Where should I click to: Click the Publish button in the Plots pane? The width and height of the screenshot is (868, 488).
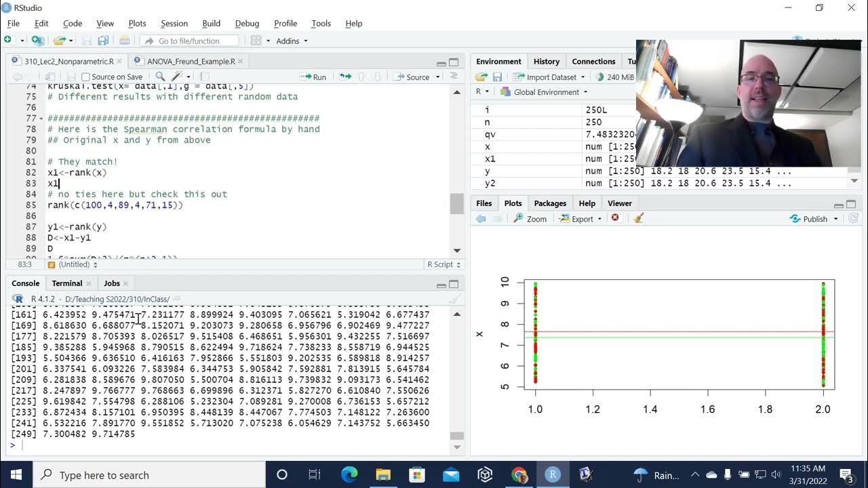coord(814,218)
